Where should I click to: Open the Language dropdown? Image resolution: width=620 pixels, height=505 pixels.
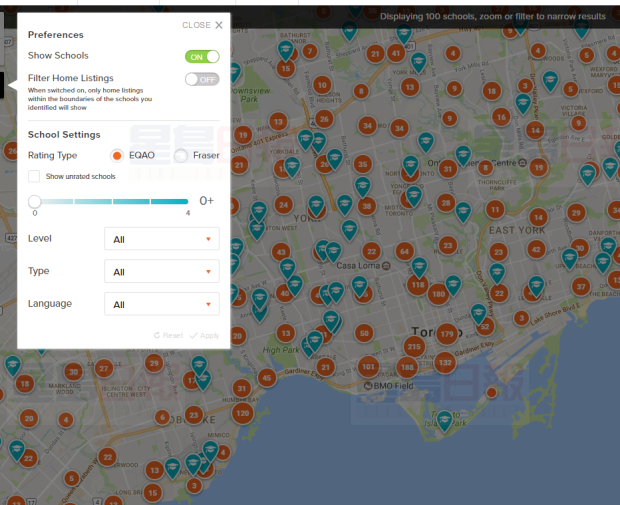pyautogui.click(x=161, y=303)
